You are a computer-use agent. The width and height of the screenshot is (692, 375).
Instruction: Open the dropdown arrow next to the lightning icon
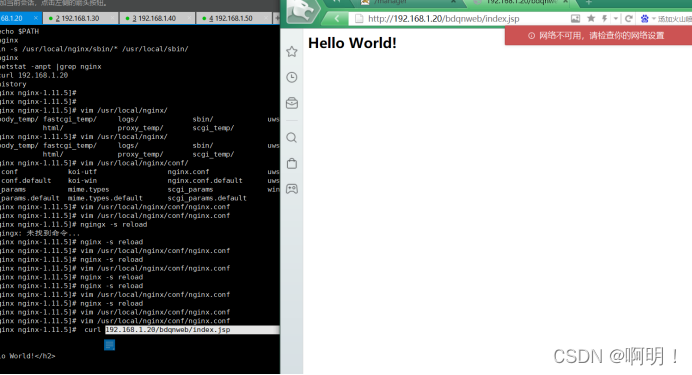point(616,19)
